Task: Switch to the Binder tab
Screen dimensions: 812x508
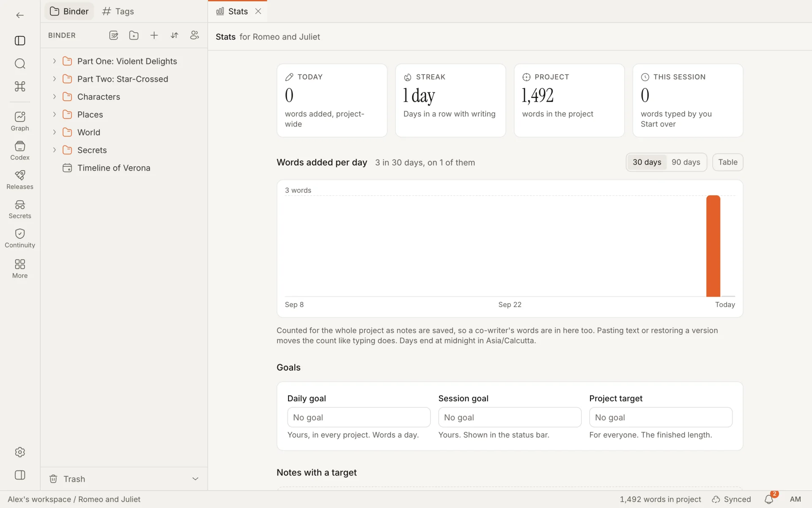Action: tap(69, 11)
